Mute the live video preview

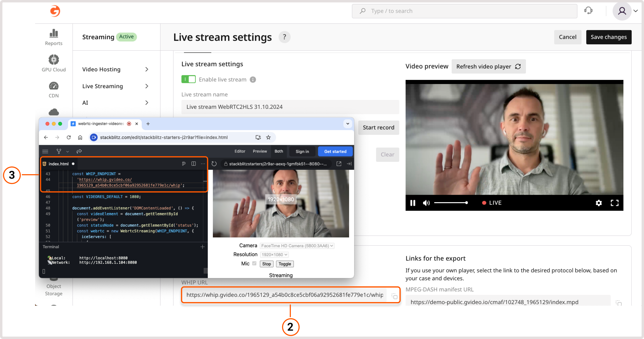pos(426,203)
